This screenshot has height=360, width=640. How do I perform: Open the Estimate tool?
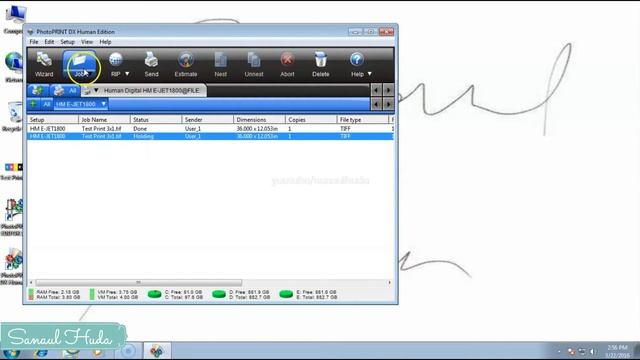tap(186, 65)
